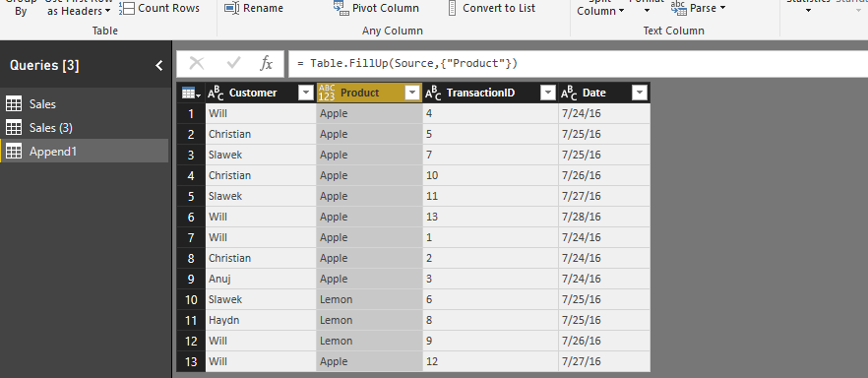Click the cancel X icon in the formula bar
The image size is (868, 378).
coord(197,64)
